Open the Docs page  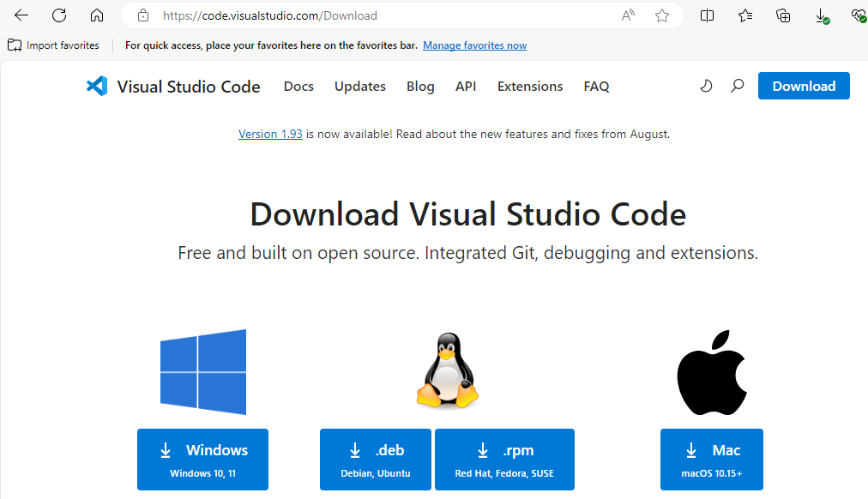[299, 87]
